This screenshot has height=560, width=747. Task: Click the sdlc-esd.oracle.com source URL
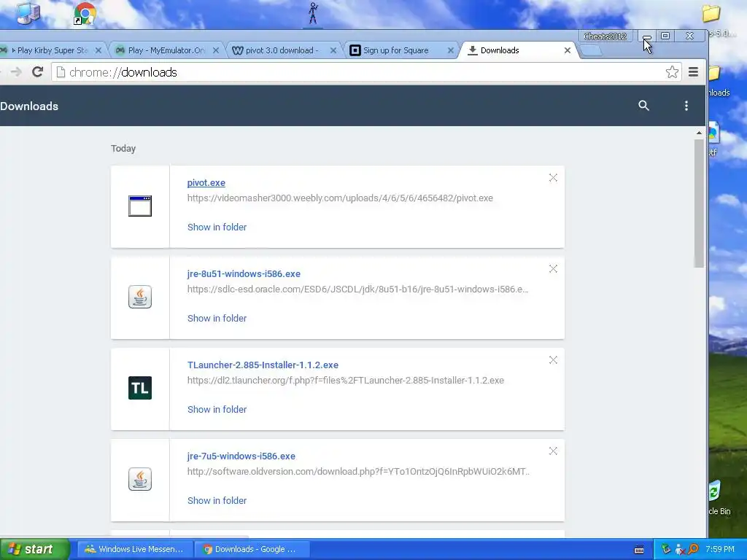point(357,289)
